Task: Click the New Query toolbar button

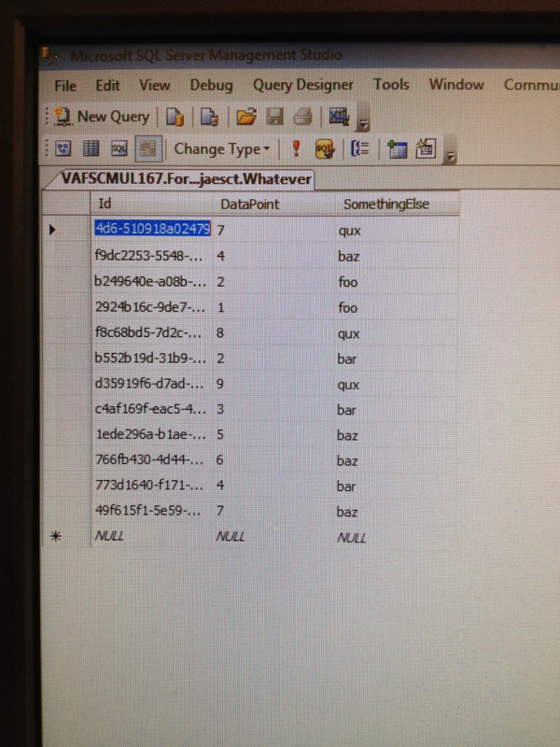Action: pyautogui.click(x=102, y=117)
